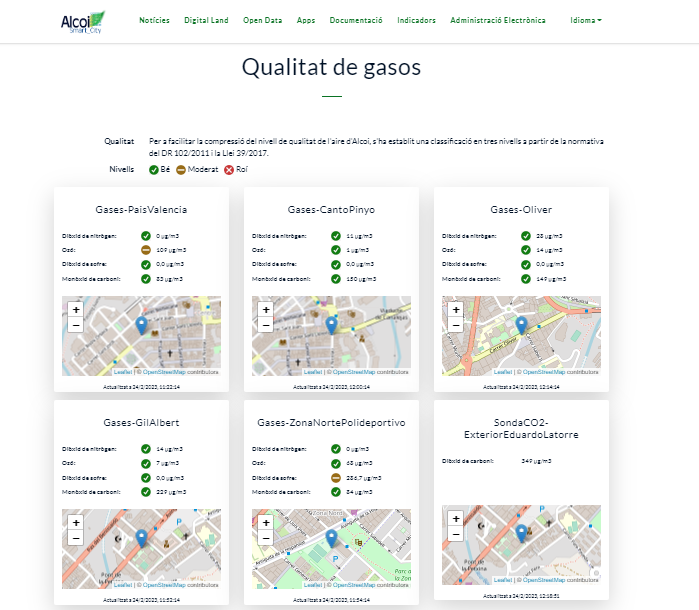Screen dimensions: 699x610
Task: Click the map marker in the Gases-GilAlbert map
Action: [141, 538]
